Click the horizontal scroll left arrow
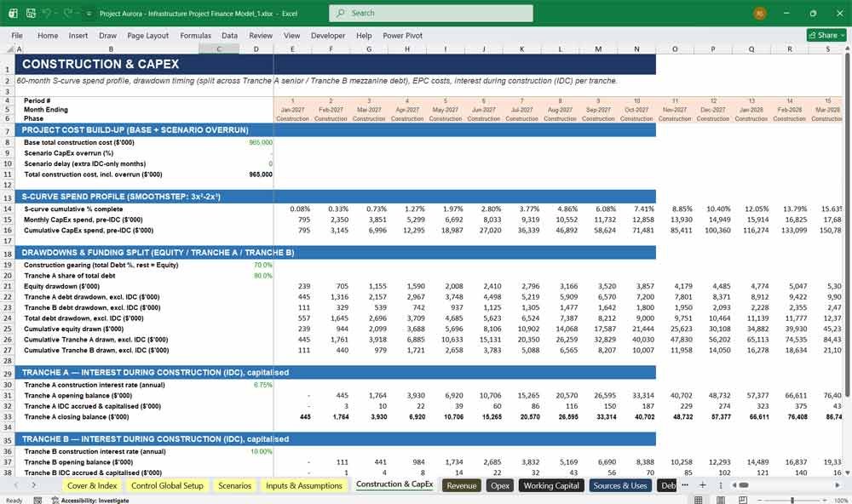The height and width of the screenshot is (504, 852). tap(734, 485)
